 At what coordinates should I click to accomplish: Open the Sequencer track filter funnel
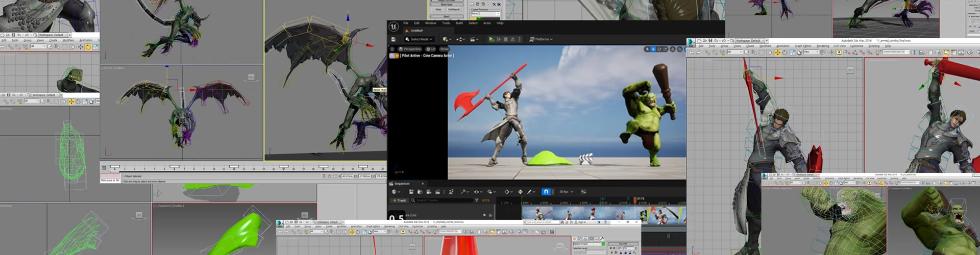[x=476, y=200]
